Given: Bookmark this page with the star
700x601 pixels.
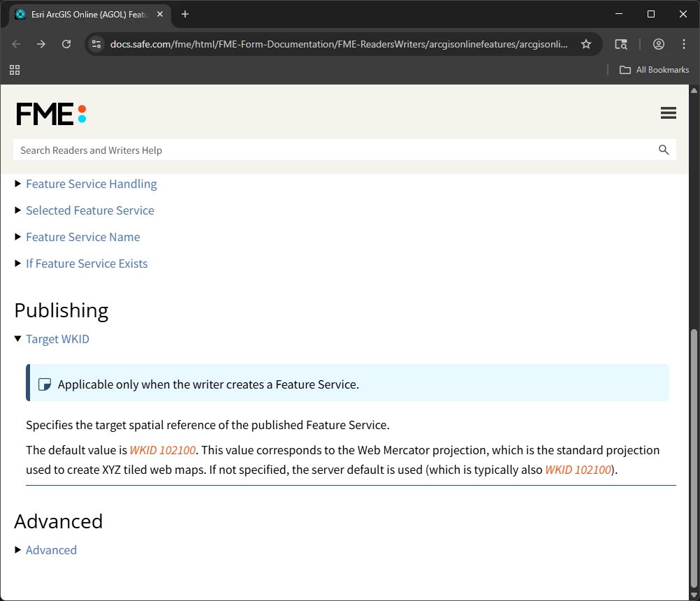Looking at the screenshot, I should click(585, 44).
